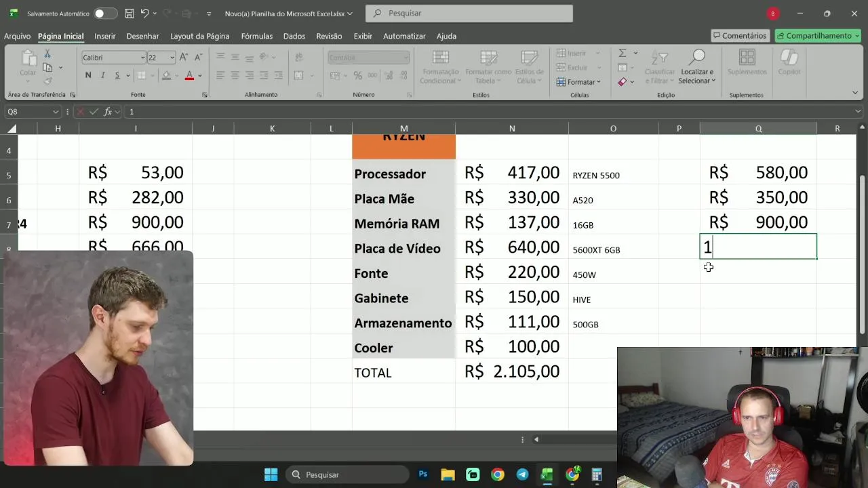The width and height of the screenshot is (868, 488).
Task: Click the Armazenamento label cell
Action: click(x=403, y=323)
